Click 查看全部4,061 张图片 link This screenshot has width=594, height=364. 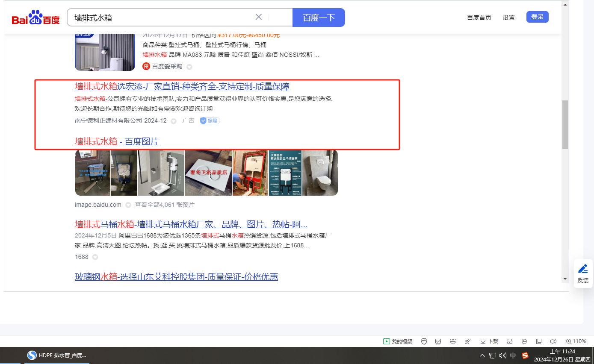(165, 205)
